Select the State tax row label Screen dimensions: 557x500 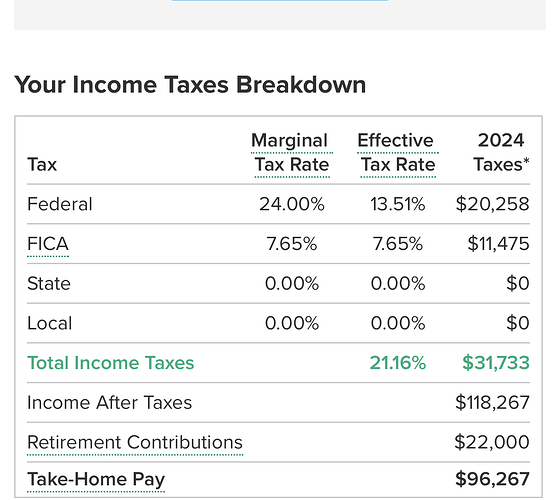pyautogui.click(x=49, y=284)
